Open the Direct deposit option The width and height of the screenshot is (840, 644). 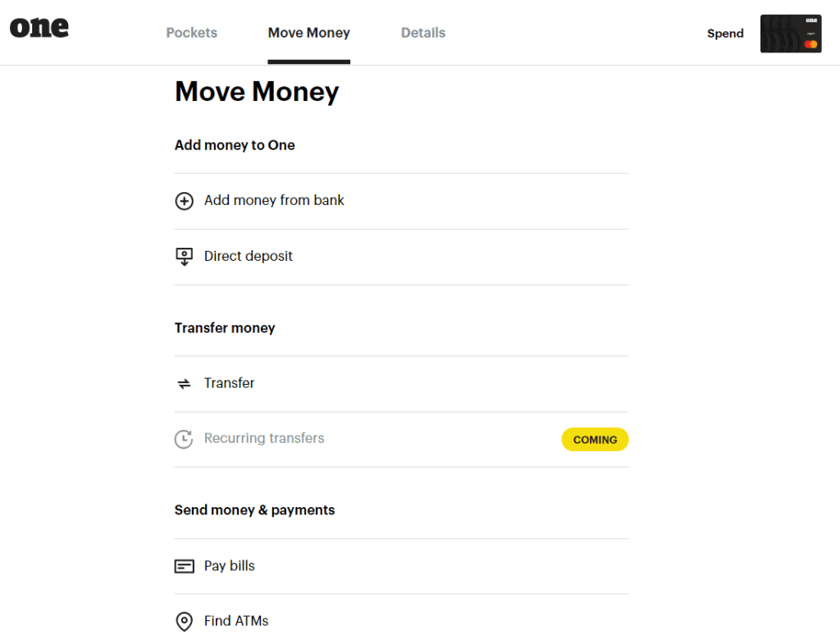248,256
